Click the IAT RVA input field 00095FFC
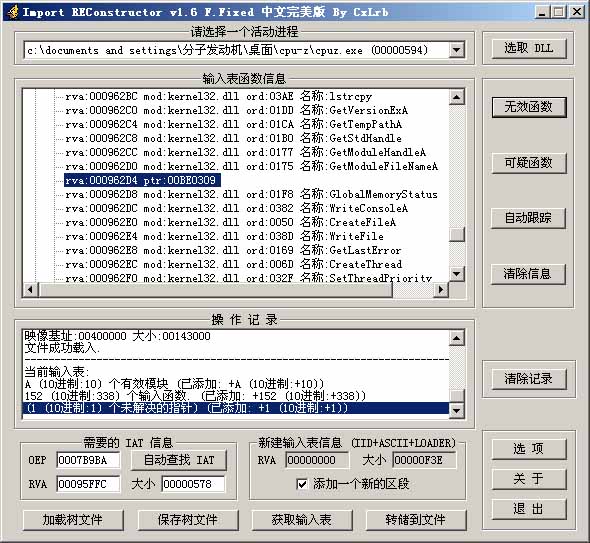 pyautogui.click(x=88, y=484)
